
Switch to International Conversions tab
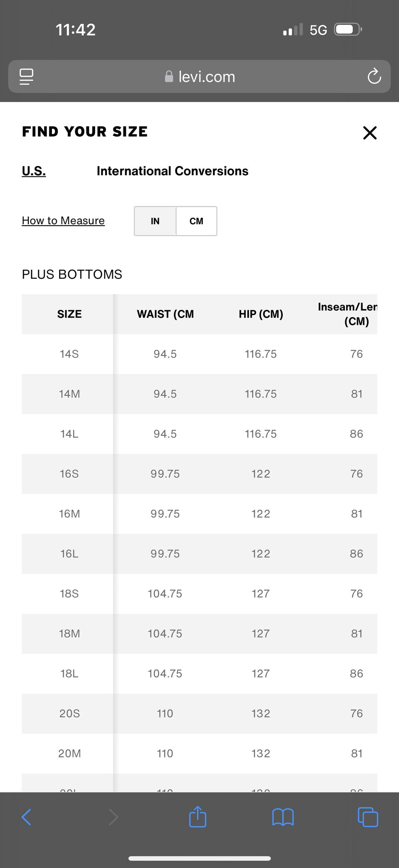pos(172,171)
